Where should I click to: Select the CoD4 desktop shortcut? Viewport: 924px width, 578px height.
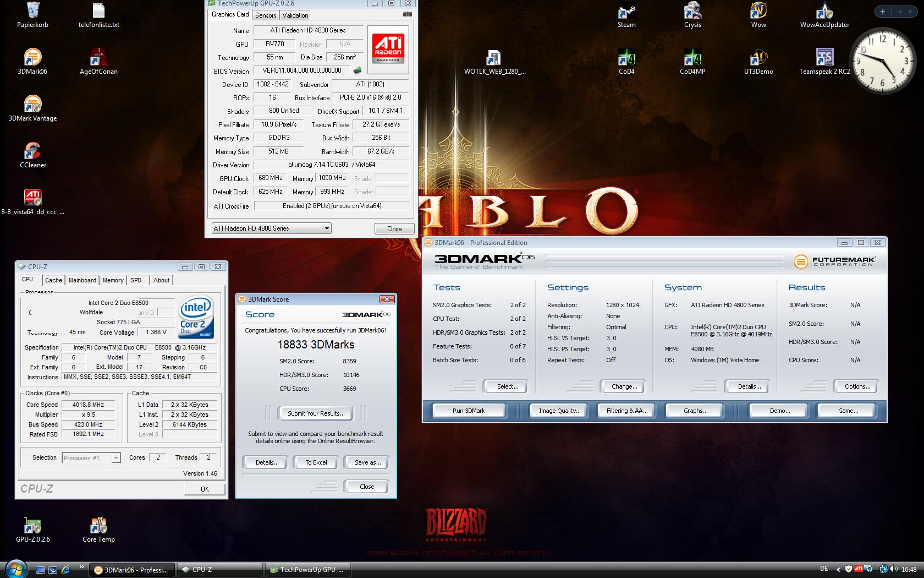point(626,61)
